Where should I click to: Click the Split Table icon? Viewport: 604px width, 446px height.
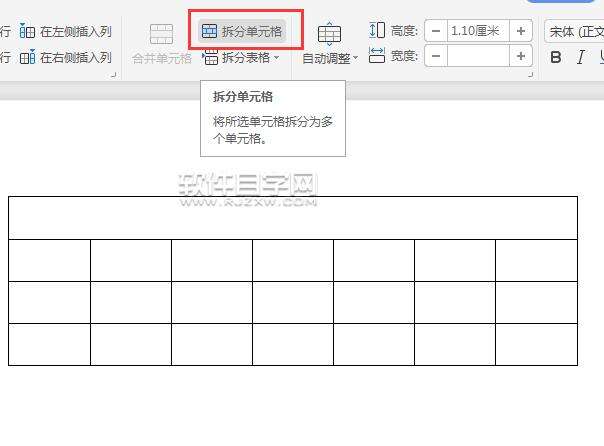click(x=210, y=57)
